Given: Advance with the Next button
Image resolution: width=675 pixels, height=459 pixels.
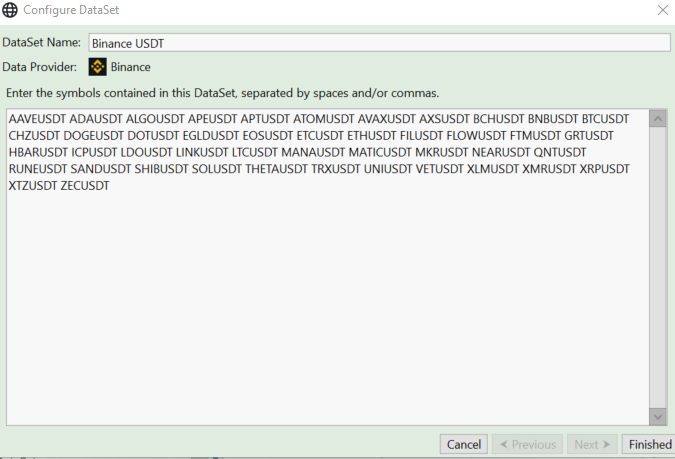Looking at the screenshot, I should 592,444.
